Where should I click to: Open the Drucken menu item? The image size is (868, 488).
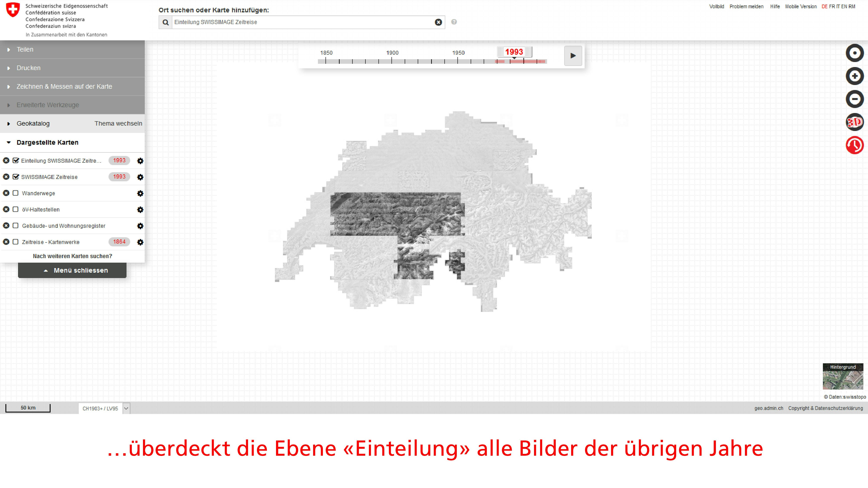(28, 68)
